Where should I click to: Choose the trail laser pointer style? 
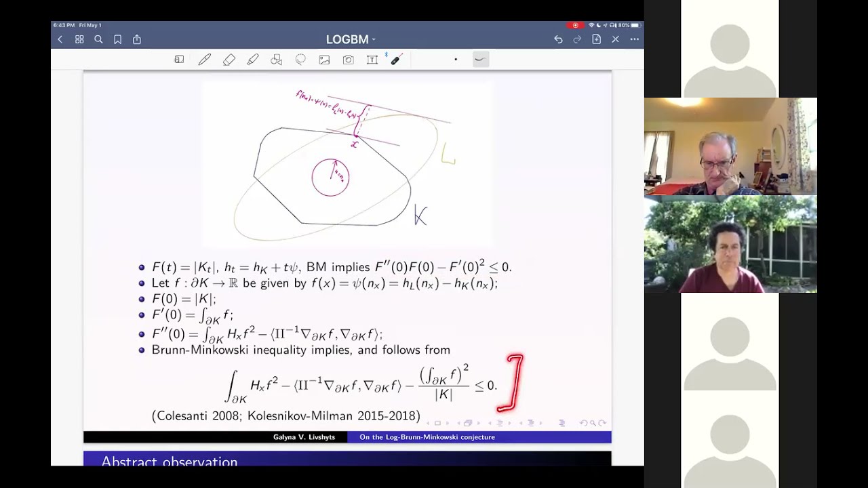[480, 60]
